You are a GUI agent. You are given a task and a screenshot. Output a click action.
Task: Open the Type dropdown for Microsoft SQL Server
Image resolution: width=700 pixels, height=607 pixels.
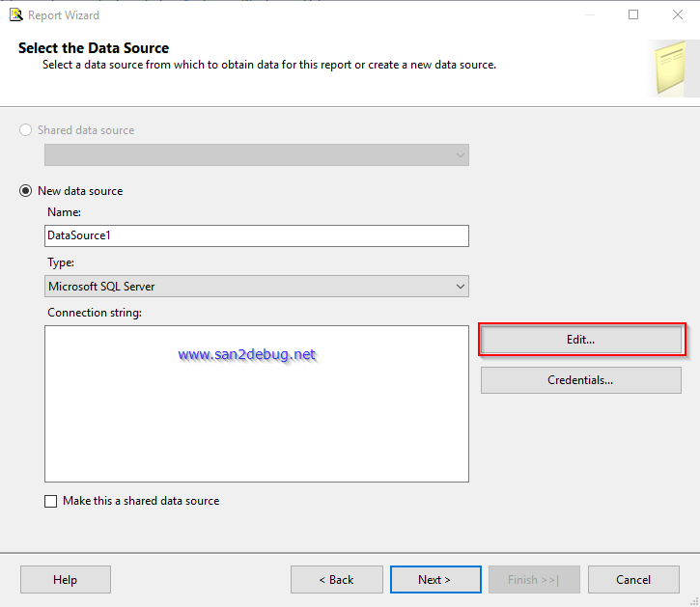pyautogui.click(x=257, y=287)
